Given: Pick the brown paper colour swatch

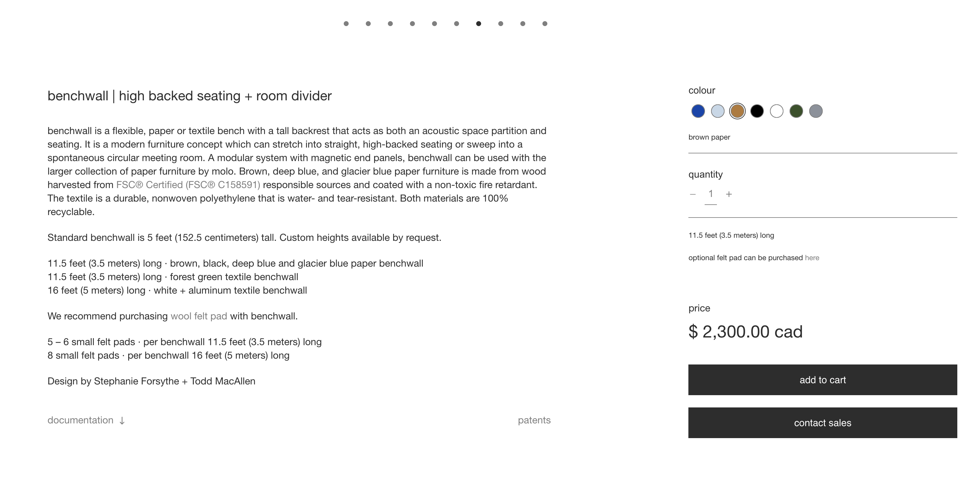Looking at the screenshot, I should (737, 111).
